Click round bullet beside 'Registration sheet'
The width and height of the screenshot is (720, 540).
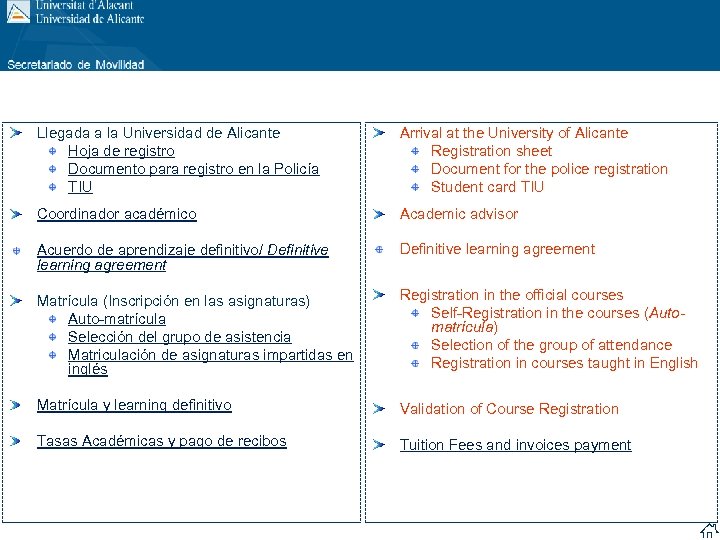(415, 151)
